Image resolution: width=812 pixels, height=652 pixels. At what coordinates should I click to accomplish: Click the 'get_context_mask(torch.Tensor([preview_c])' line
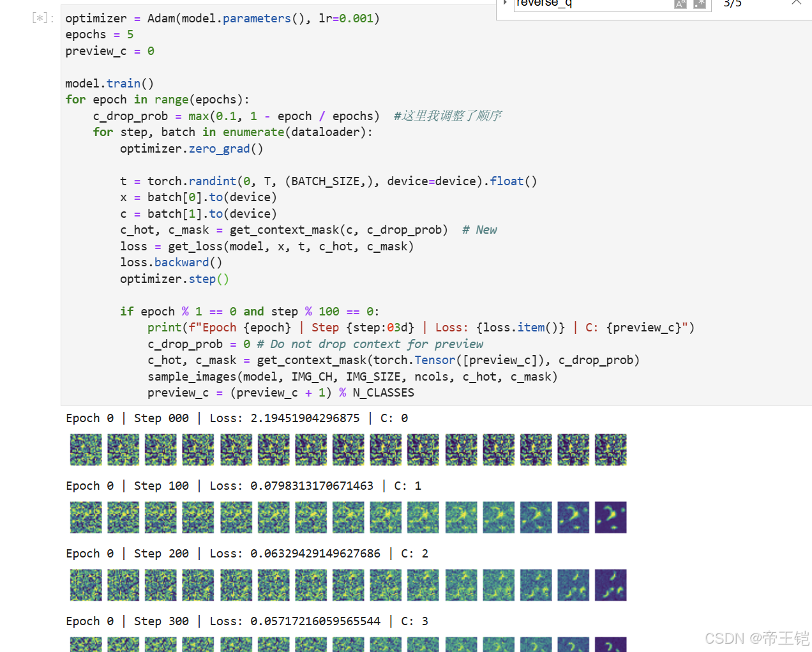393,360
